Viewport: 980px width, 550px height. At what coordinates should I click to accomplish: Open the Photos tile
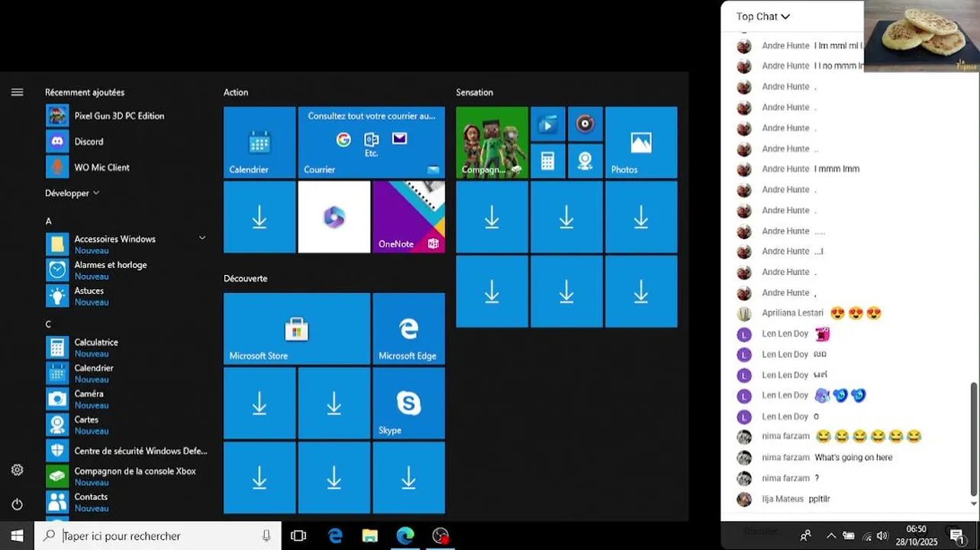(x=641, y=142)
